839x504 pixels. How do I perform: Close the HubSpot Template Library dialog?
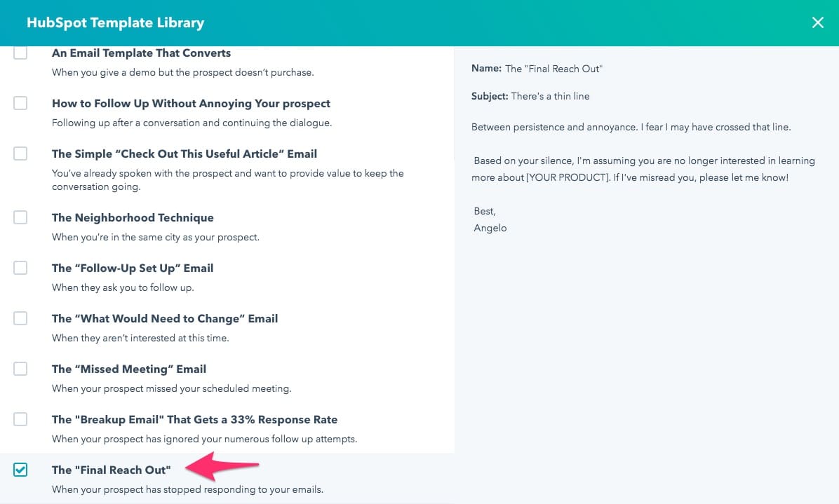818,22
